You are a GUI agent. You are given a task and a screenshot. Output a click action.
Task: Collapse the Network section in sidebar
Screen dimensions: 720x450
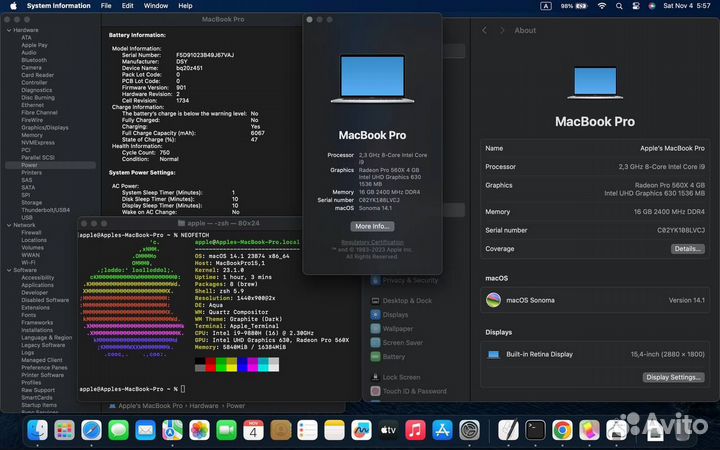(x=9, y=225)
